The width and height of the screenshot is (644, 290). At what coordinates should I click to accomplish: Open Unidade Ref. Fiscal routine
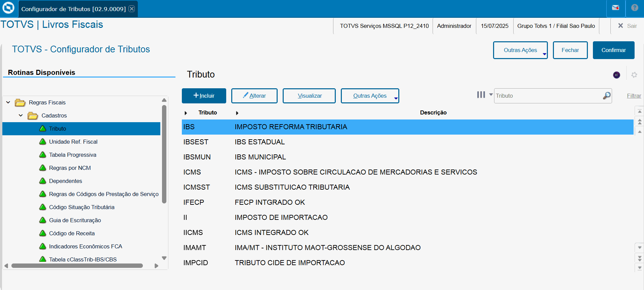coord(73,142)
